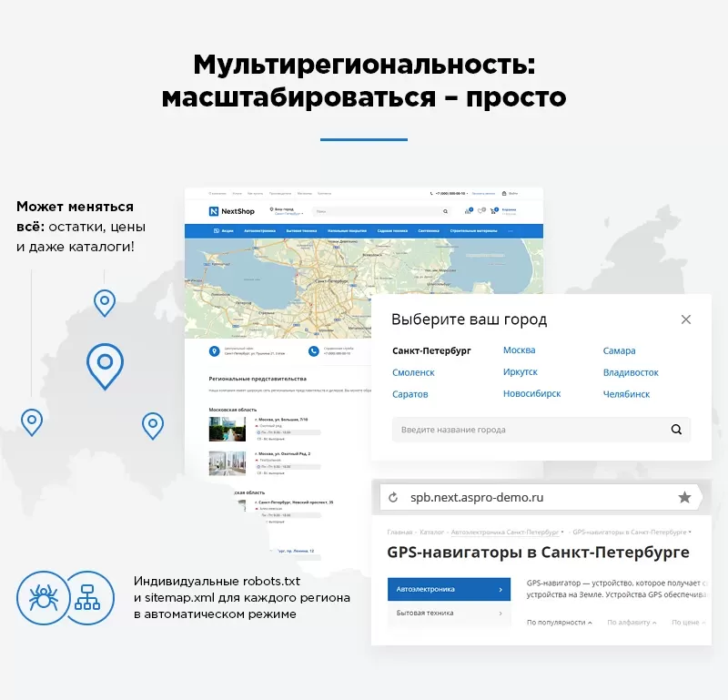This screenshot has width=728, height=700.
Task: Expand the Бытовая техника category chevron
Action: [500, 614]
